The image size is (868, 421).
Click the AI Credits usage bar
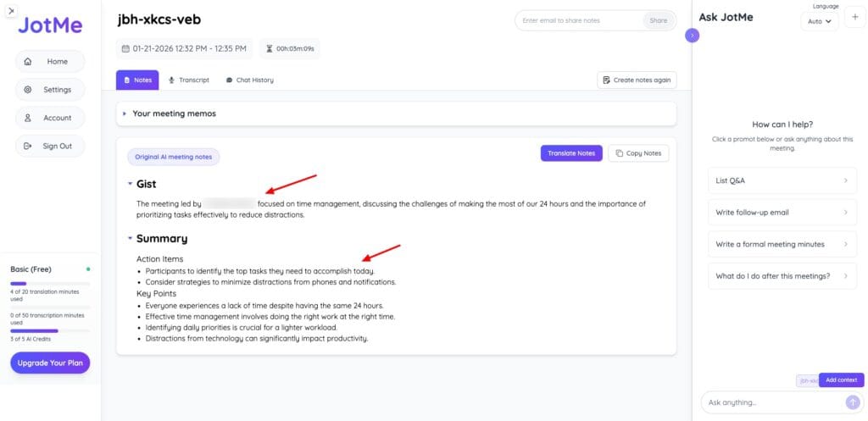point(50,331)
